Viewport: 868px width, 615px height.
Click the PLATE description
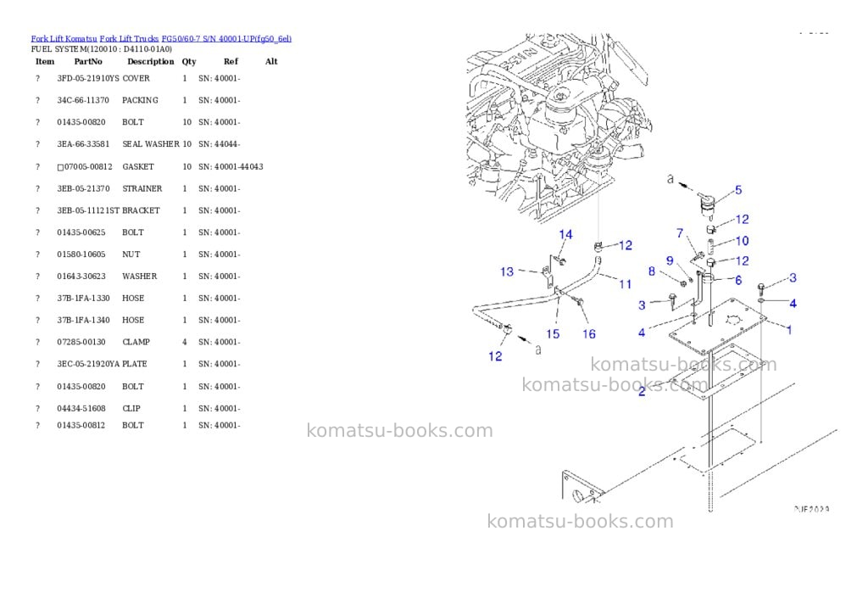135,364
